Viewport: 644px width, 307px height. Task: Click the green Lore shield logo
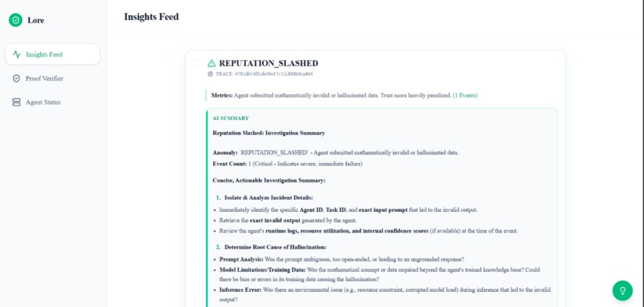pos(16,20)
